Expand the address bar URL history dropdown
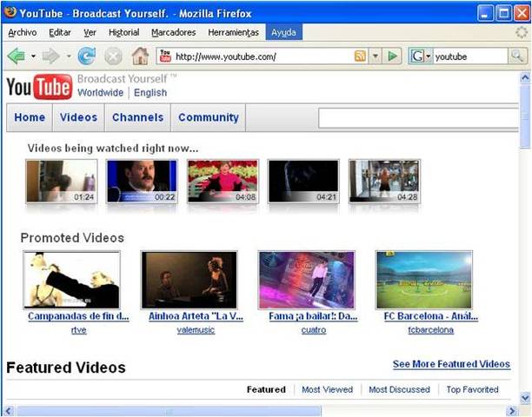532x417 pixels. pyautogui.click(x=376, y=56)
